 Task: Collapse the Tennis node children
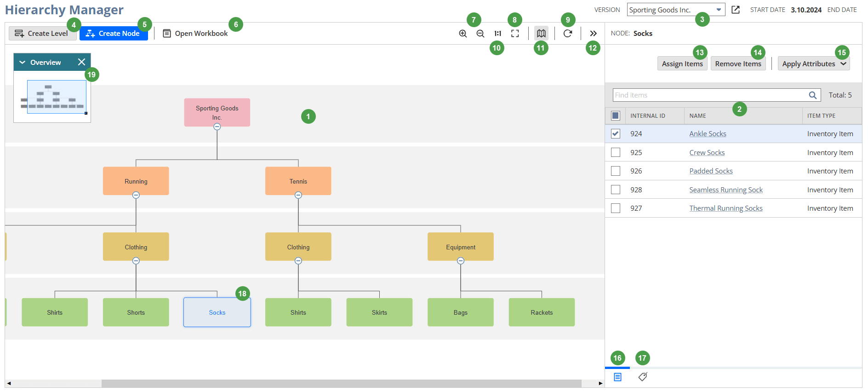click(x=298, y=195)
